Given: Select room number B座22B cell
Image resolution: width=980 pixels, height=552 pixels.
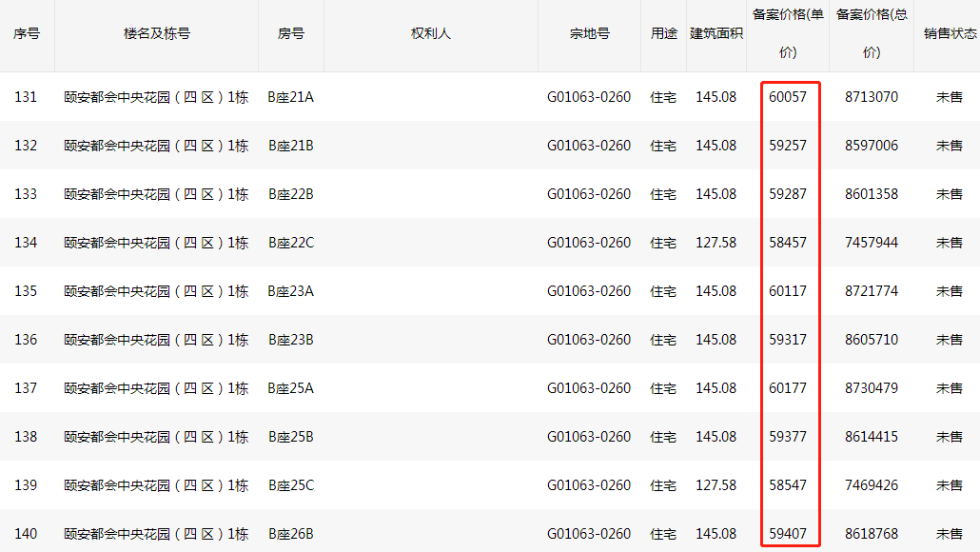Looking at the screenshot, I should [x=290, y=194].
